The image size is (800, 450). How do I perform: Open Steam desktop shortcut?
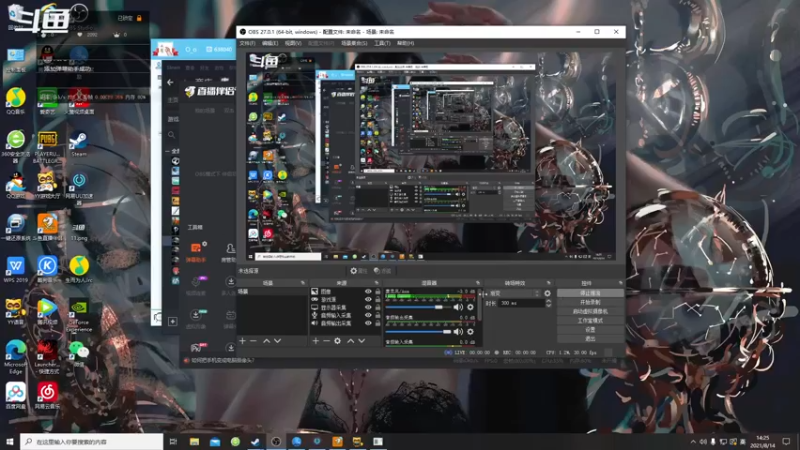click(x=79, y=143)
